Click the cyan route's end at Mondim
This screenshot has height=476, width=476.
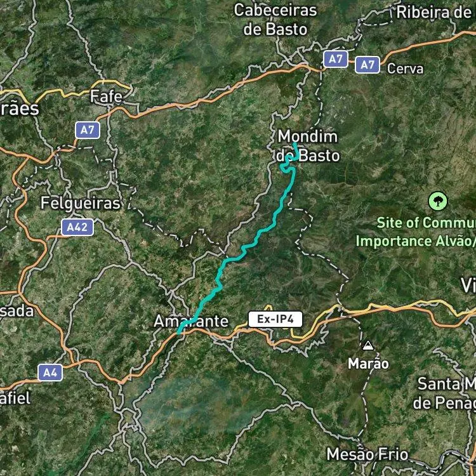294,143
